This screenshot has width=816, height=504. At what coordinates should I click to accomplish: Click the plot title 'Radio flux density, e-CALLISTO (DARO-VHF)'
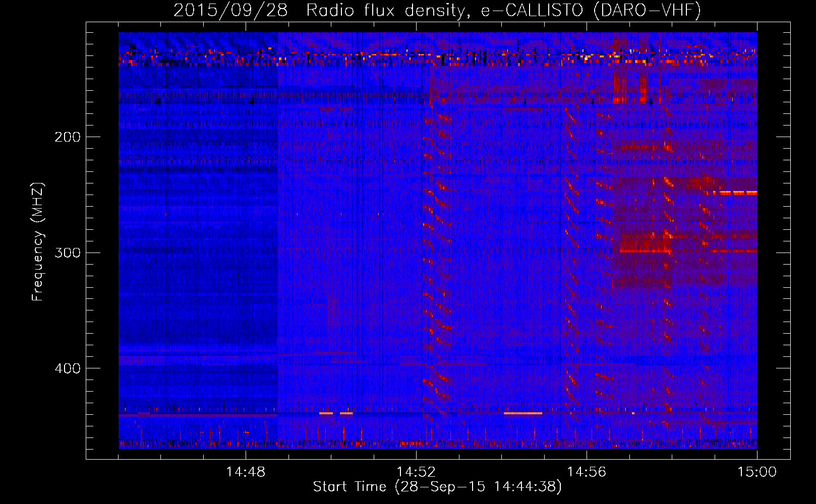click(503, 10)
